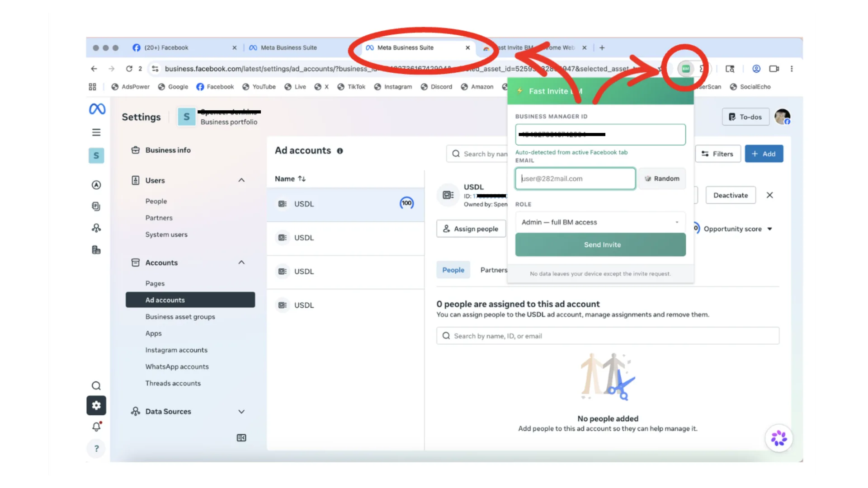
Task: Open Instagram accounts
Action: [176, 350]
